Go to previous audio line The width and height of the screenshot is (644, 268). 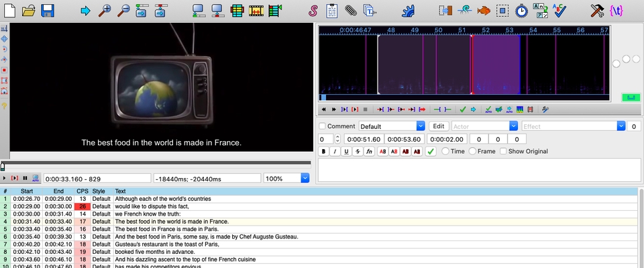(323, 109)
